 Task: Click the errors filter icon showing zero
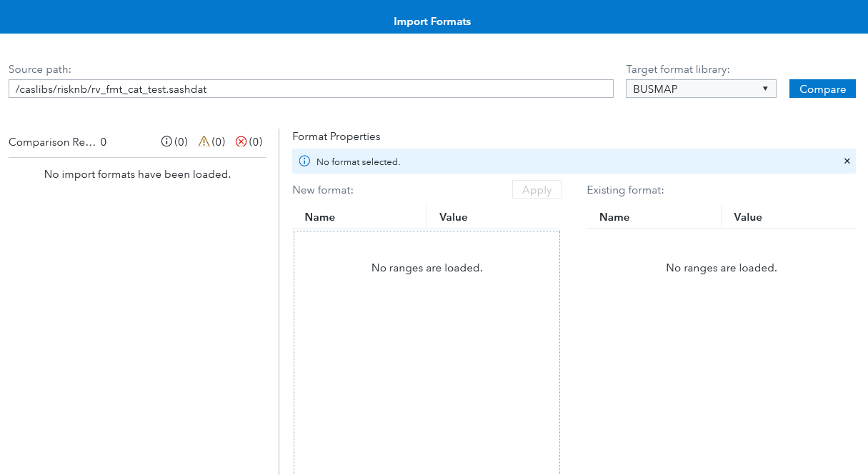click(x=241, y=141)
